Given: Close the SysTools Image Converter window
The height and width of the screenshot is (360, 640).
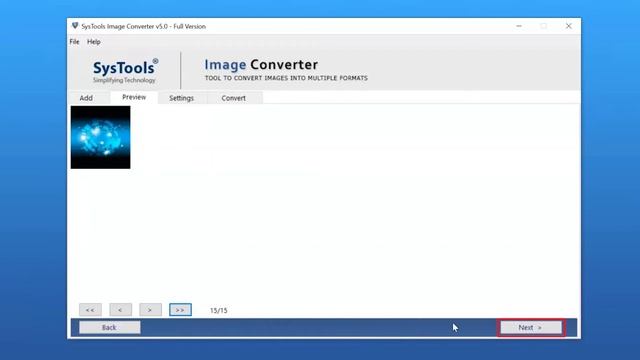Looking at the screenshot, I should click(569, 26).
